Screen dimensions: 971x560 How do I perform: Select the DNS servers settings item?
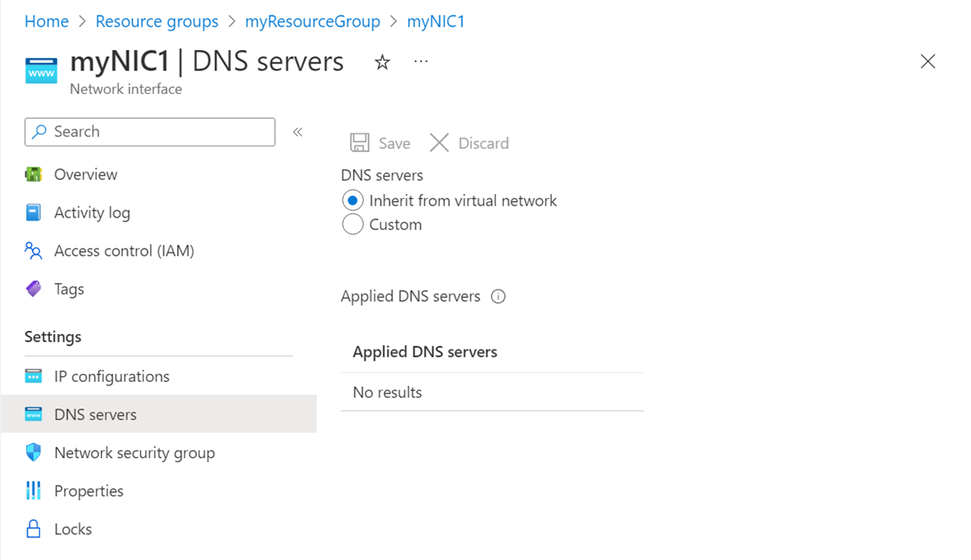[96, 414]
